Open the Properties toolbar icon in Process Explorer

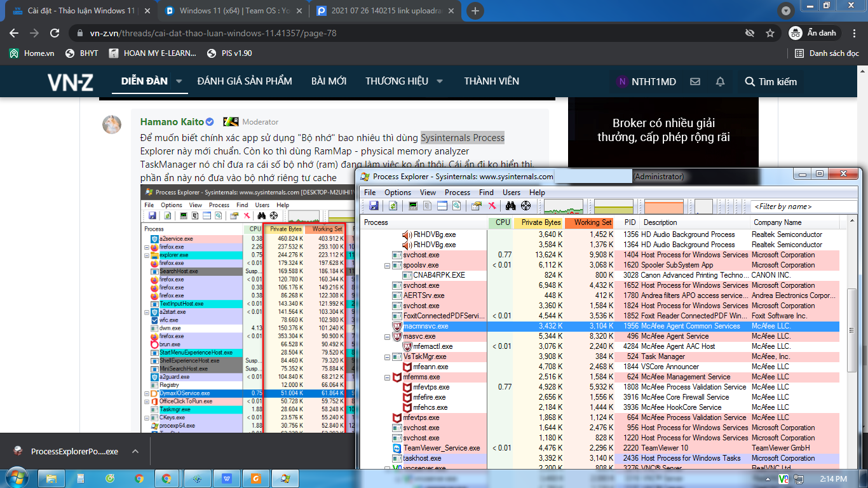coord(476,206)
